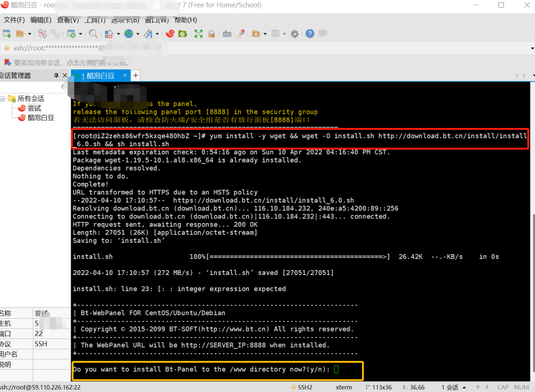Open the 帮助(H) menu
Image resolution: width=535 pixels, height=392 pixels.
pos(186,20)
